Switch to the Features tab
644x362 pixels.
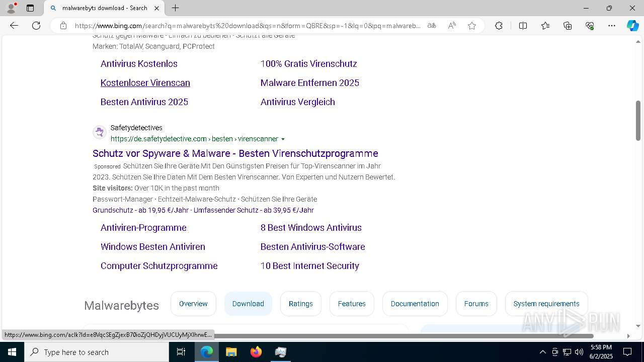pyautogui.click(x=352, y=304)
